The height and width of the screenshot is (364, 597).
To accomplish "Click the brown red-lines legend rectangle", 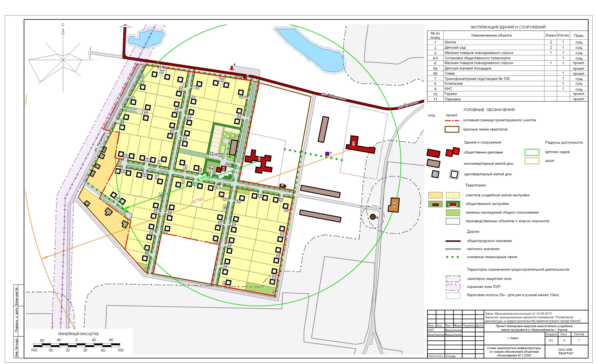I will (452, 129).
